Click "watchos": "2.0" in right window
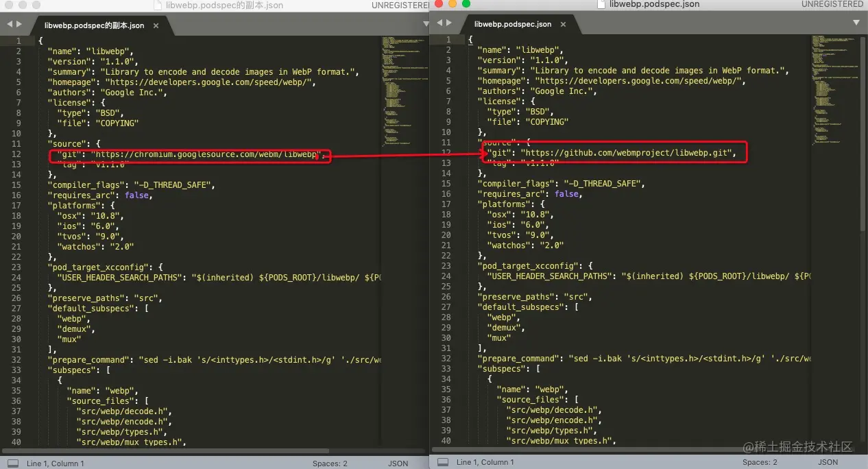Image resolution: width=868 pixels, height=469 pixels. [x=525, y=245]
